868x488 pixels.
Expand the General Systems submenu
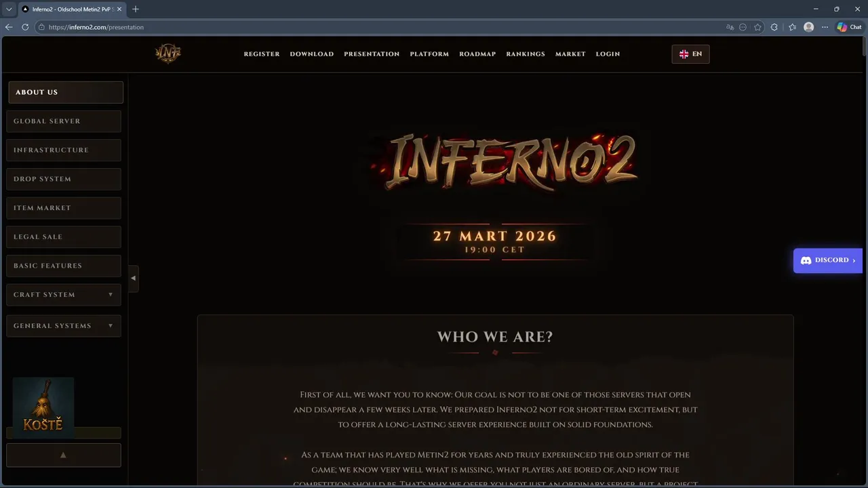point(64,326)
